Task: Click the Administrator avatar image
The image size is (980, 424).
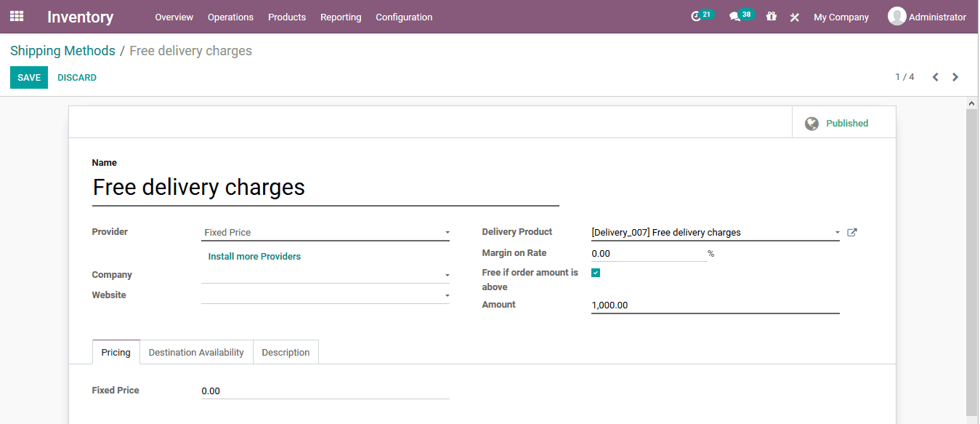Action: 896,16
